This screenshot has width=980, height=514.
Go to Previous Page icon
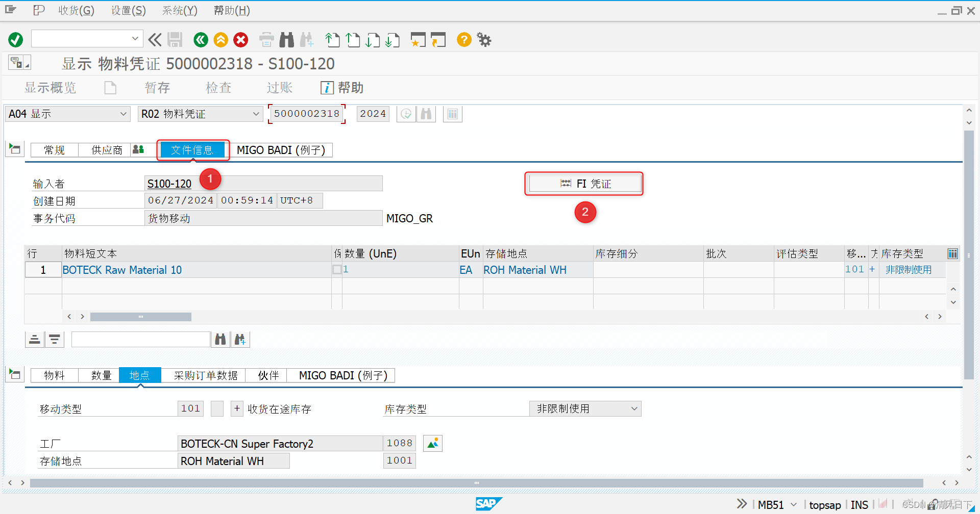[x=353, y=39]
